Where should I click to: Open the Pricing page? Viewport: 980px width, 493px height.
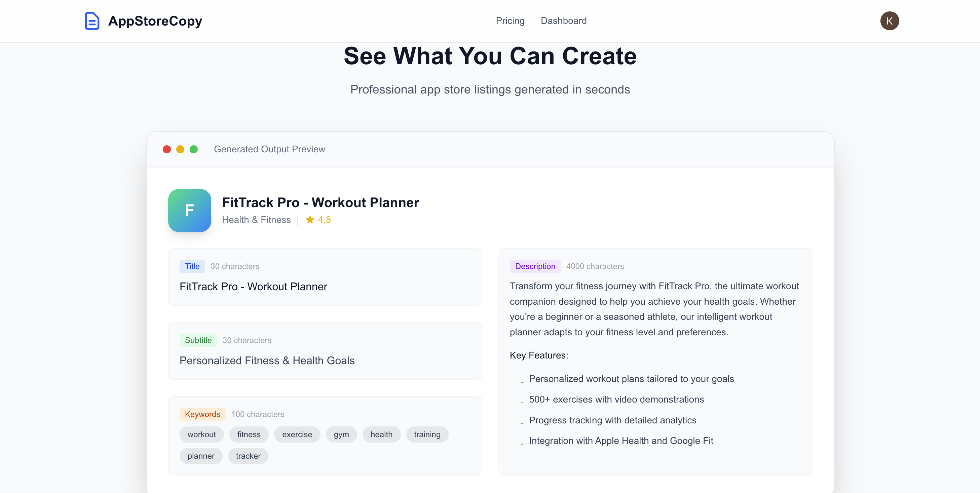point(510,21)
